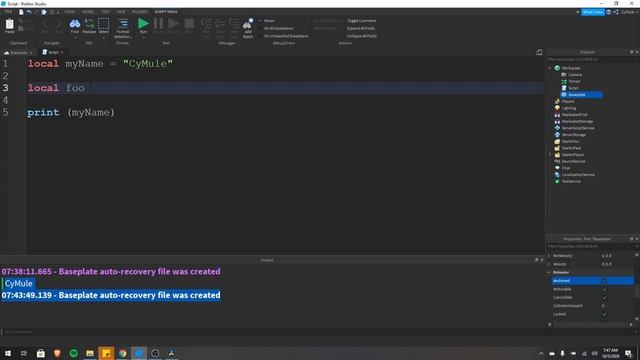Image resolution: width=640 pixels, height=360 pixels.
Task: Open Chrome from the taskbar
Action: [122, 353]
